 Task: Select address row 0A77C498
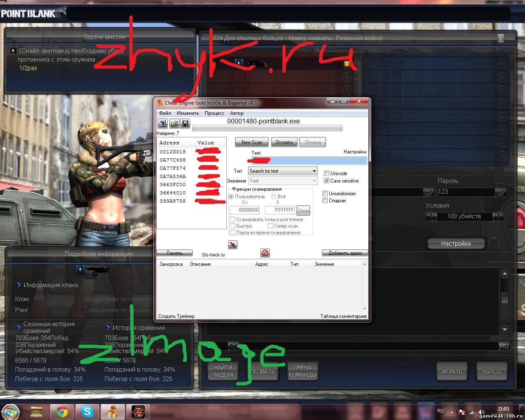(x=192, y=160)
